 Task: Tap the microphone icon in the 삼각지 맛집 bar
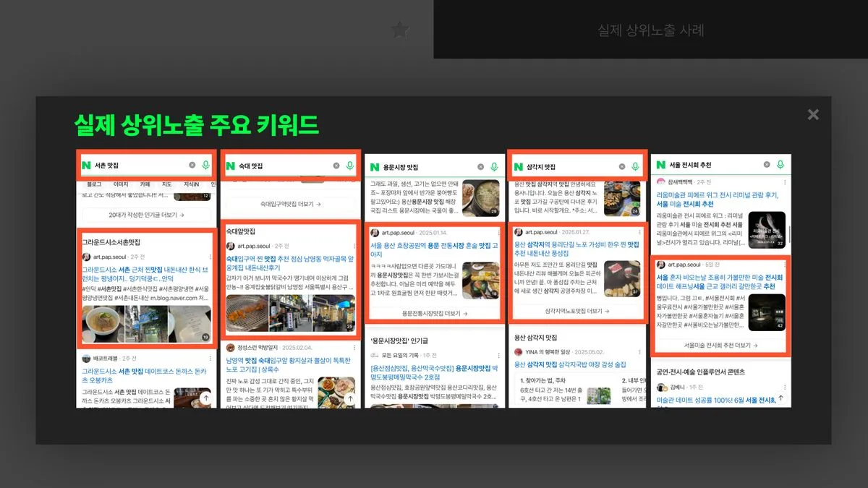tap(637, 167)
